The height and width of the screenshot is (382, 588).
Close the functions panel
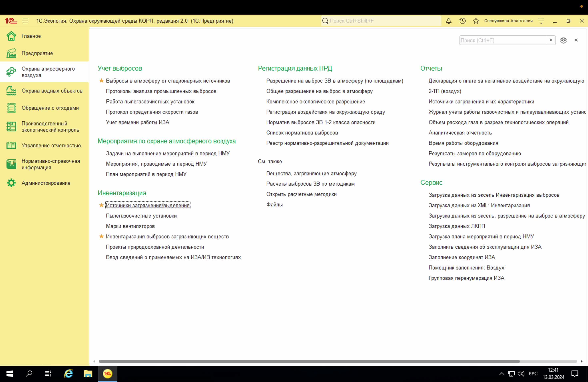pyautogui.click(x=576, y=40)
